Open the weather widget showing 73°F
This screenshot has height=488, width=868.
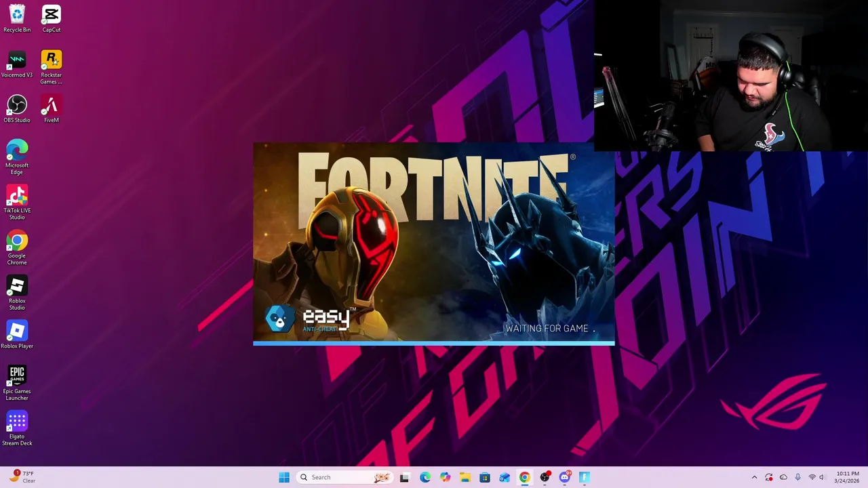point(22,477)
